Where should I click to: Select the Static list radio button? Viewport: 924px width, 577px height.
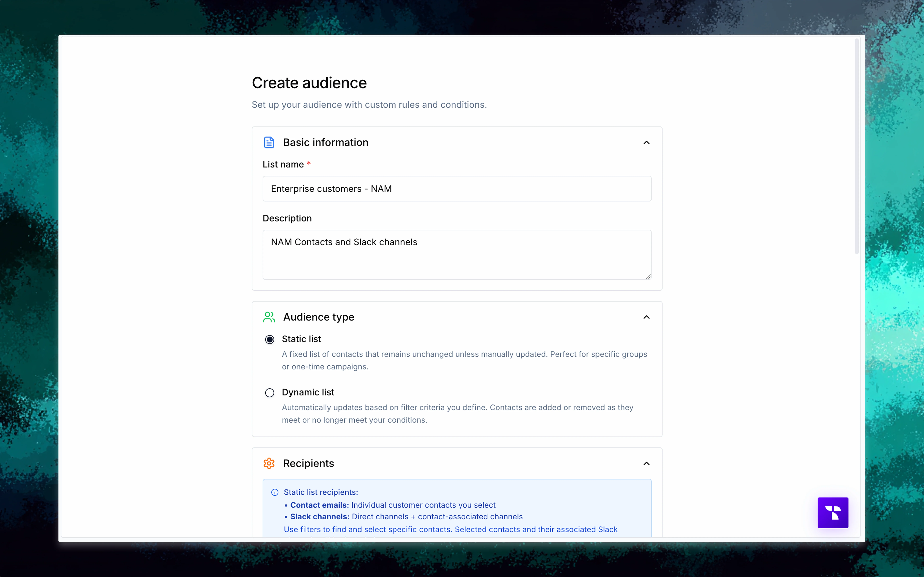tap(270, 339)
